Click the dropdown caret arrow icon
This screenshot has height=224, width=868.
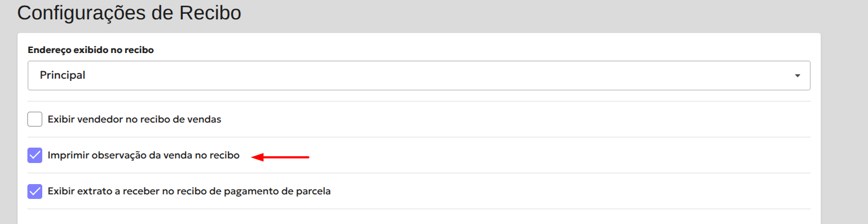click(797, 76)
